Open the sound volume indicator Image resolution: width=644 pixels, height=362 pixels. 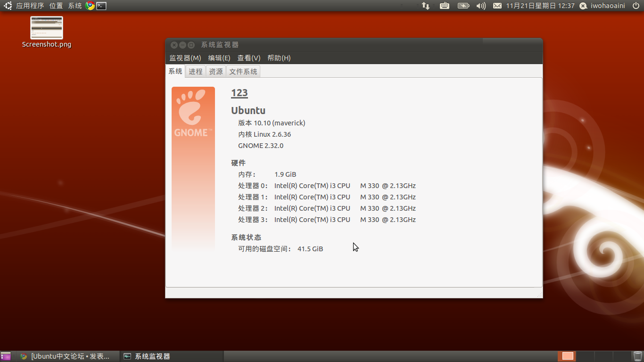click(x=481, y=6)
